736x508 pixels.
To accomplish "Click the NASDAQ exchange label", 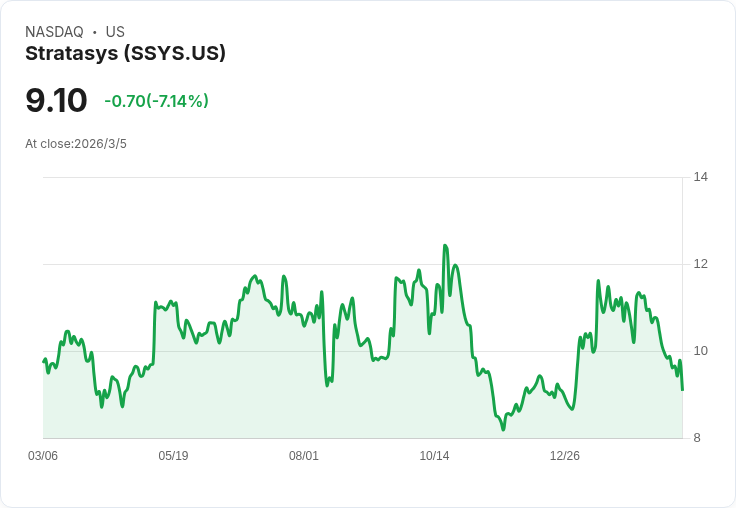I will (x=54, y=32).
